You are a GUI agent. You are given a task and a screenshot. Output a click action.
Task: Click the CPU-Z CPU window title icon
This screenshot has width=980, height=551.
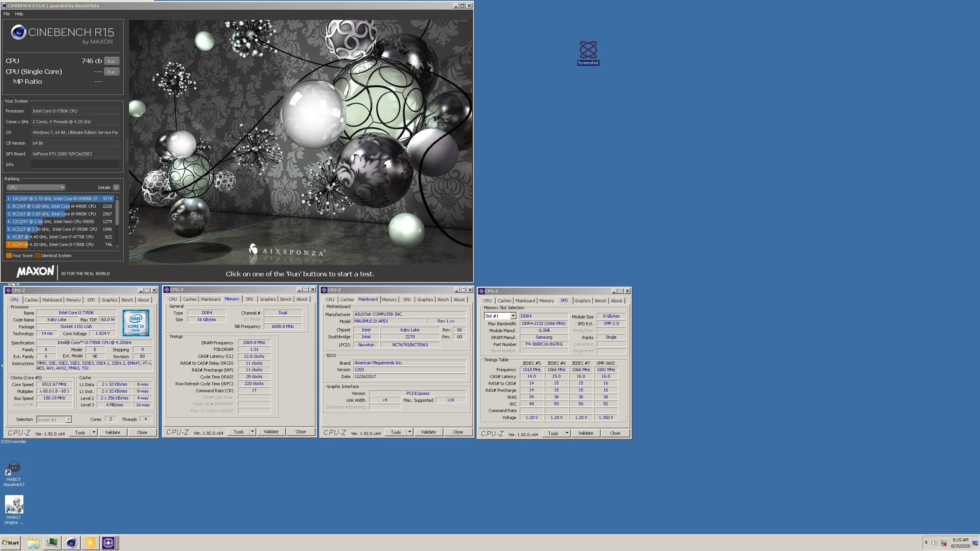tap(8, 290)
